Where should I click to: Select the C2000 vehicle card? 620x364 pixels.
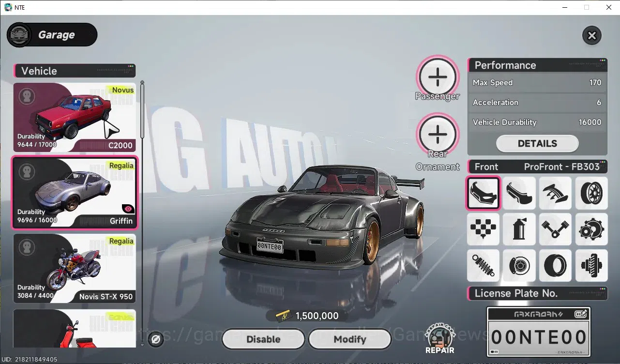tap(75, 117)
